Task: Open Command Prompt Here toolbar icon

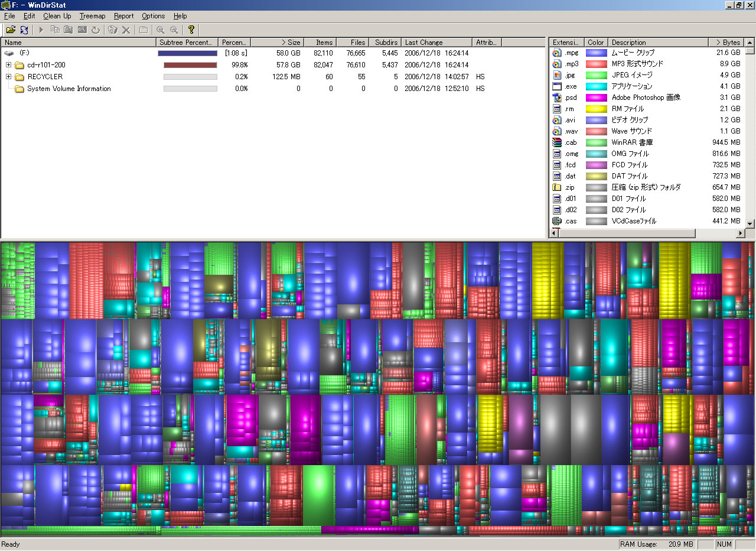Action: click(x=82, y=30)
